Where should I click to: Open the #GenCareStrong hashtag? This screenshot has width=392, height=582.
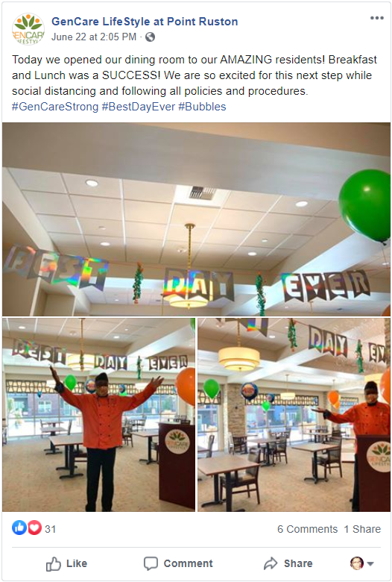click(55, 107)
